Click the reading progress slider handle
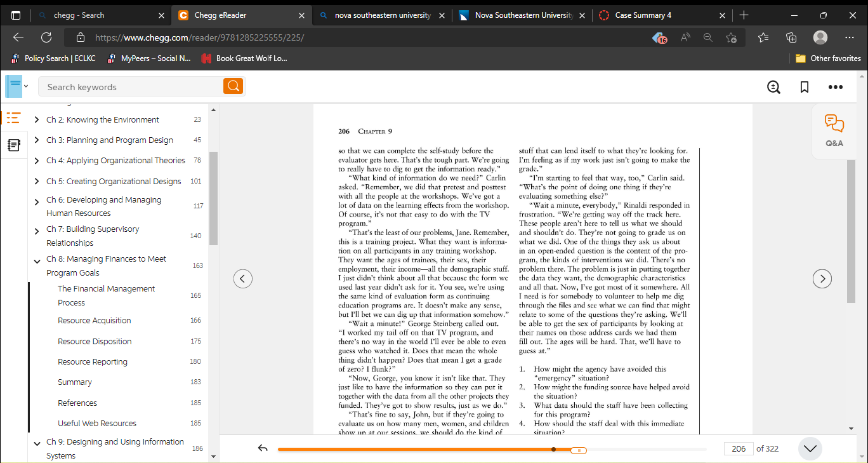The image size is (868, 463). point(579,450)
